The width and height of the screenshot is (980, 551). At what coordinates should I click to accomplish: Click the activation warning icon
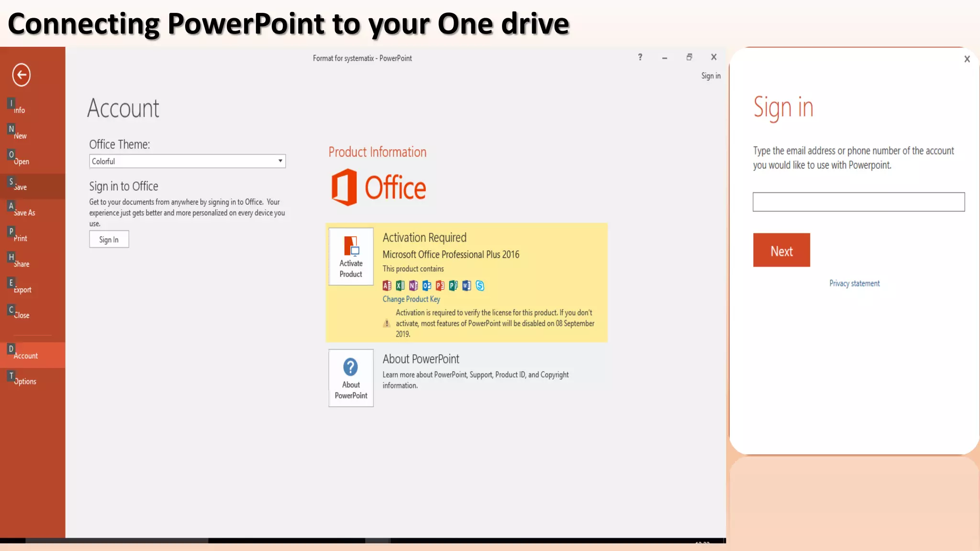click(387, 323)
